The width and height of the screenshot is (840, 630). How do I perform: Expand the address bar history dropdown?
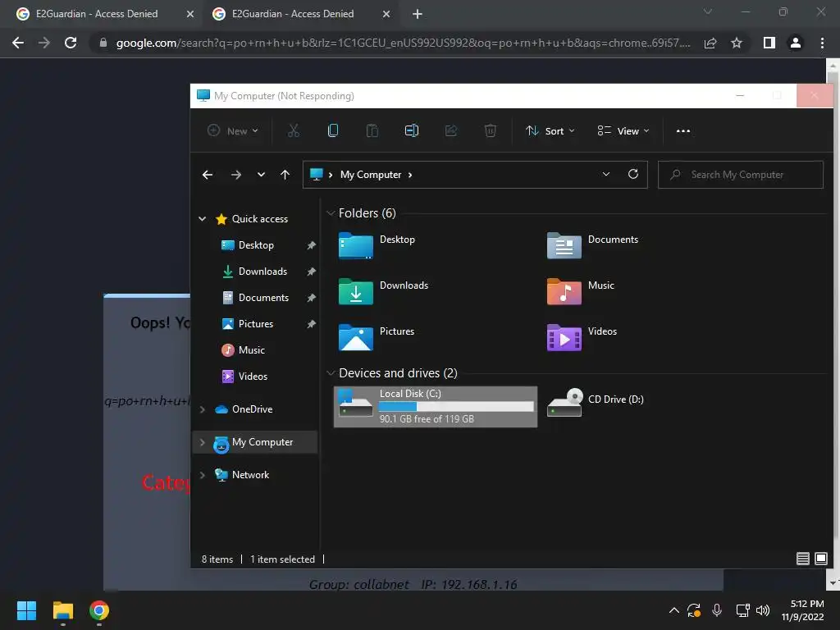(x=606, y=174)
